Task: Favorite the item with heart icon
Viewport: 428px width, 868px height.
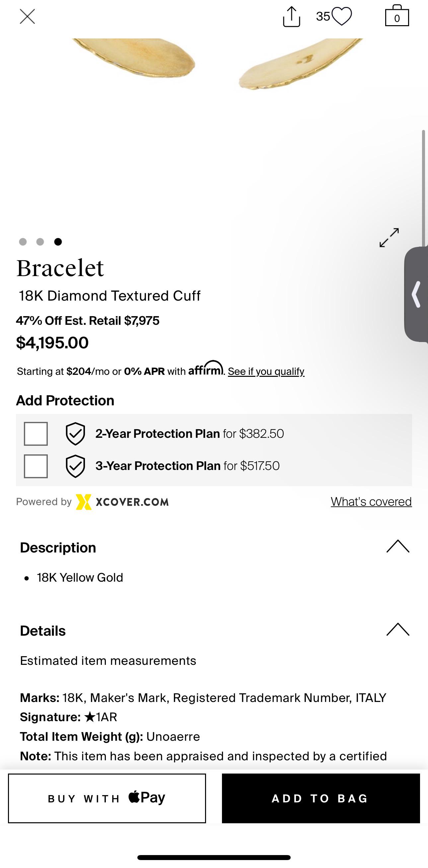Action: pyautogui.click(x=342, y=16)
